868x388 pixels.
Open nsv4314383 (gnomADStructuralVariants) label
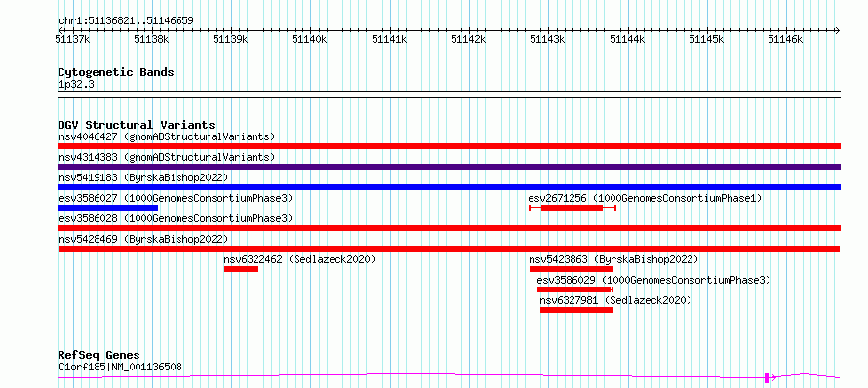[167, 157]
